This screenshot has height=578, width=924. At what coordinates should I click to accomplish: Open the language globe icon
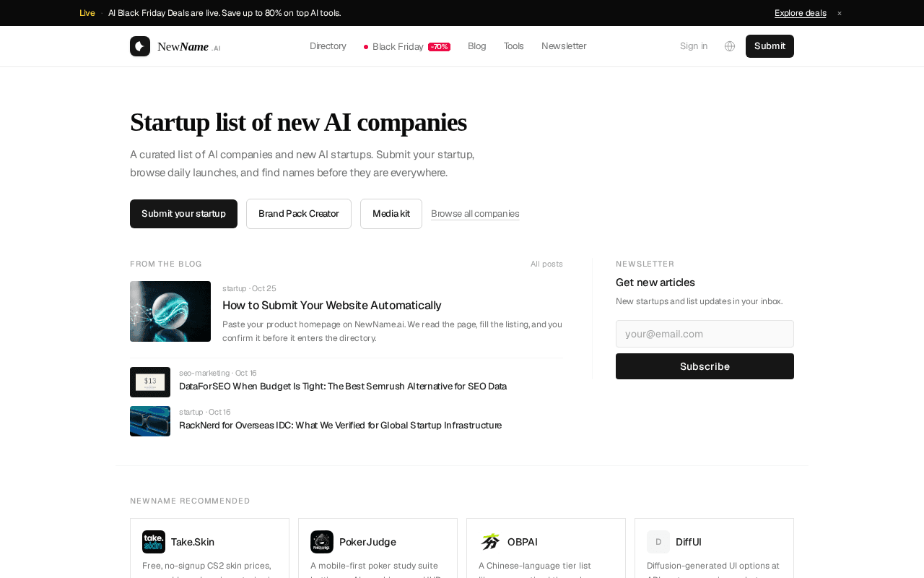click(730, 46)
